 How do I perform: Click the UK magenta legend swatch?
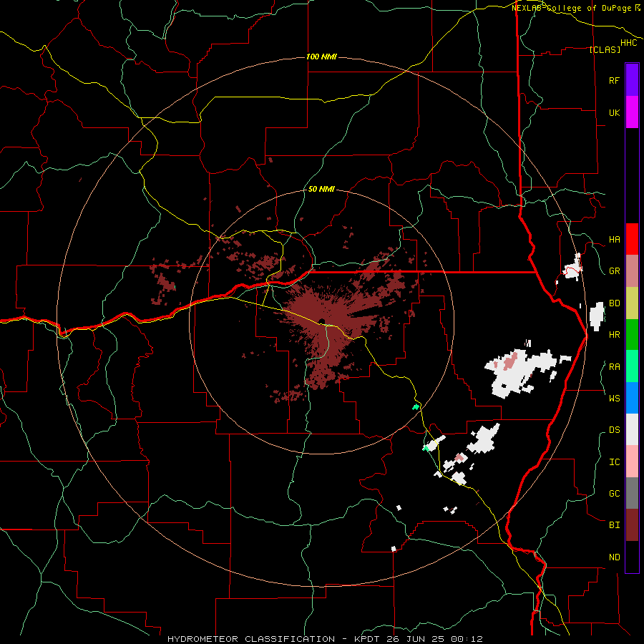point(632,112)
